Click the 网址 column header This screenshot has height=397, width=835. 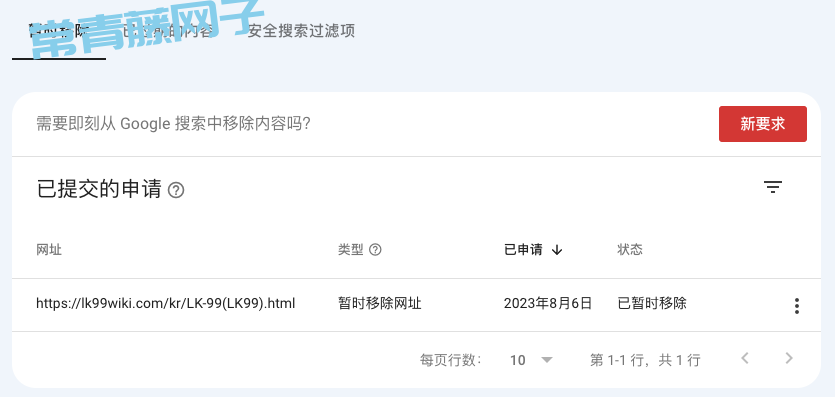pos(49,250)
